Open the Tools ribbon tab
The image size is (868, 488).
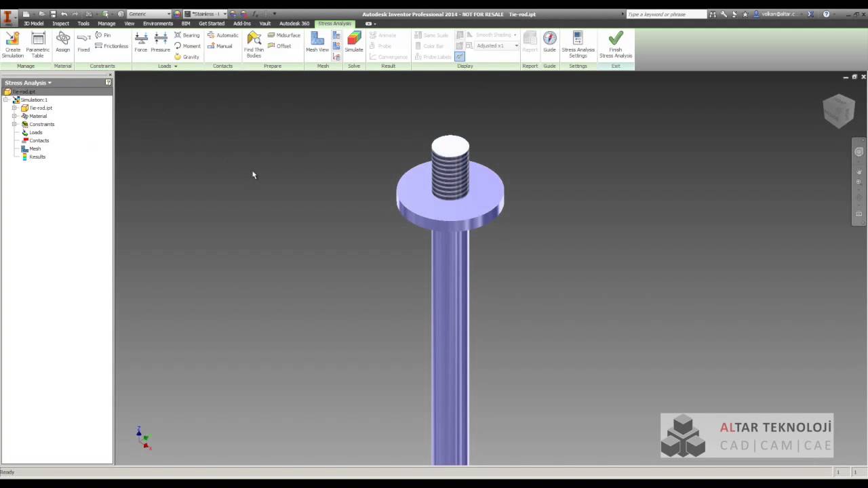pos(83,23)
